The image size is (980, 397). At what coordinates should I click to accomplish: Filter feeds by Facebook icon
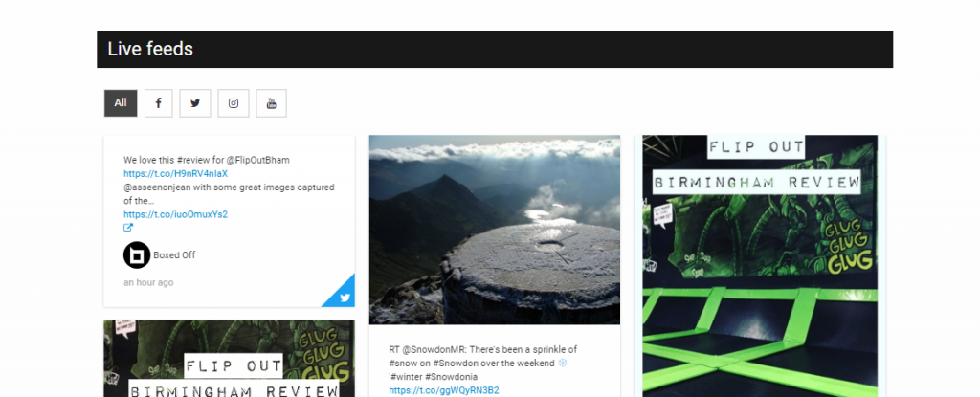pos(159,103)
